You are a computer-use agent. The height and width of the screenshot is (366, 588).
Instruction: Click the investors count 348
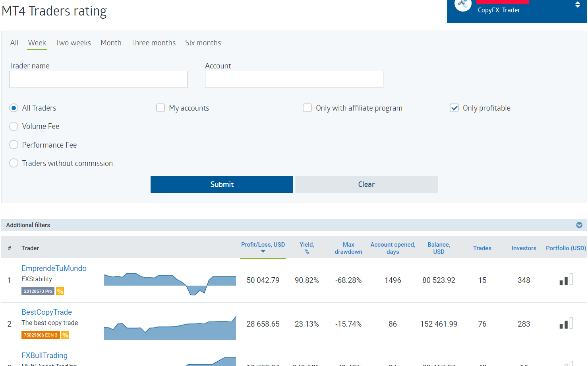[524, 280]
